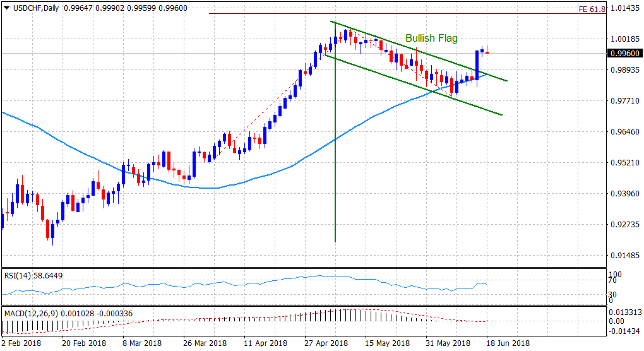Click the current price tag 0.99600
This screenshot has width=644, height=351.
tap(624, 54)
